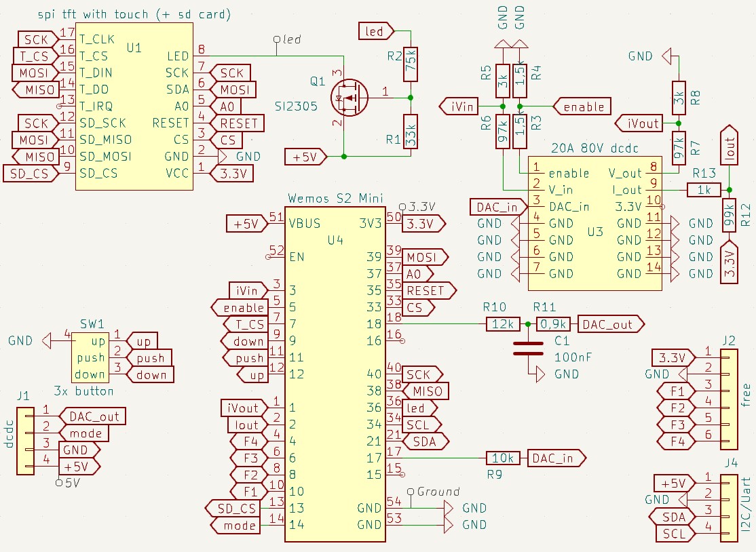Click the SI2305 value text
The width and height of the screenshot is (756, 552).
point(296,106)
